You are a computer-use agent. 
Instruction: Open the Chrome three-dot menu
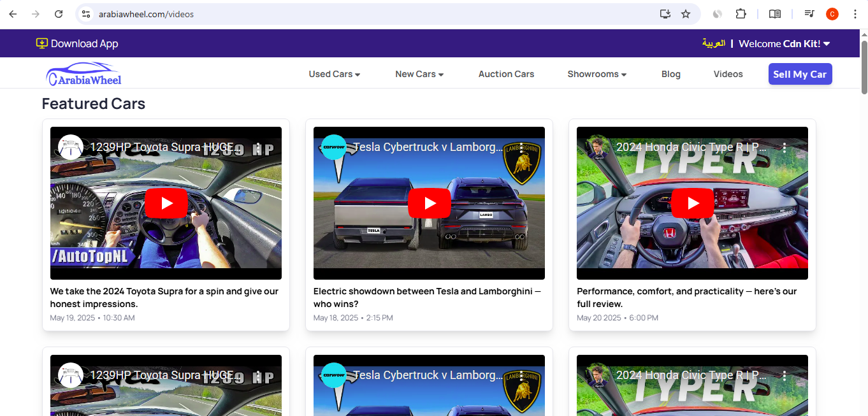[855, 14]
